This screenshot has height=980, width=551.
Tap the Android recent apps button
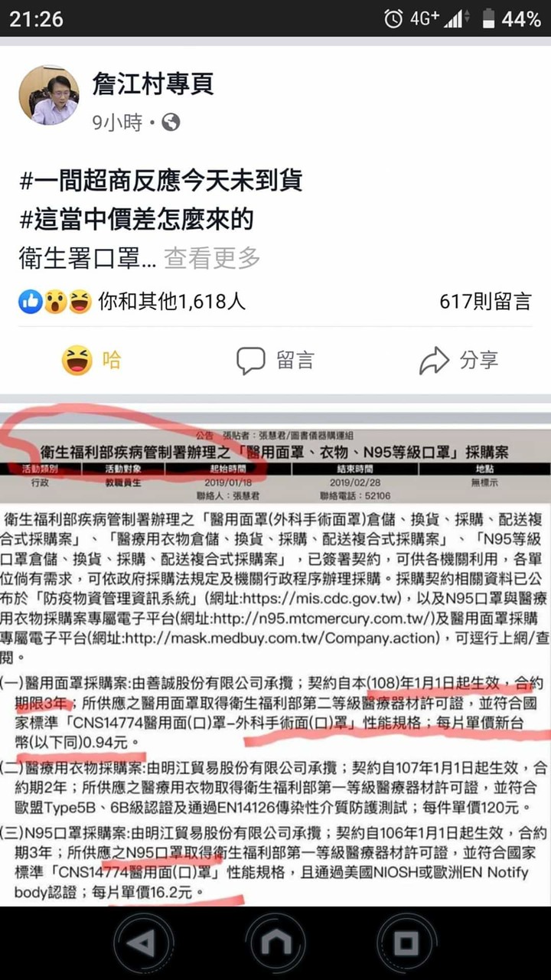(x=406, y=943)
